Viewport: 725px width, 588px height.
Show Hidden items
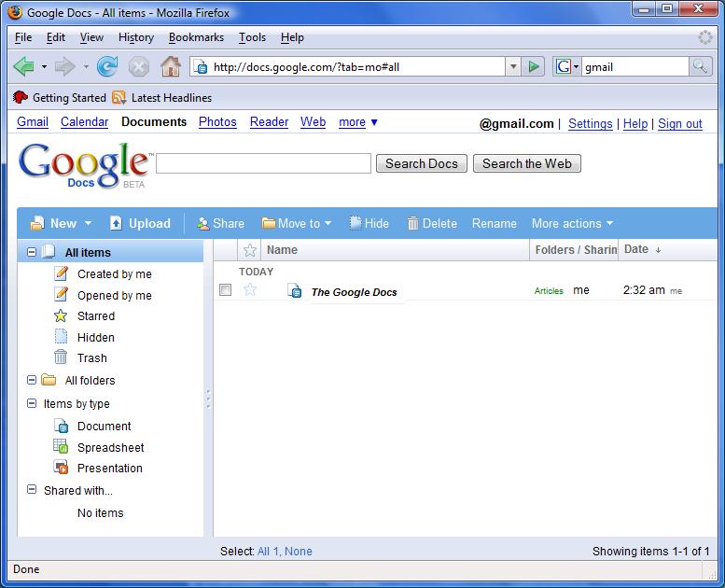click(96, 337)
